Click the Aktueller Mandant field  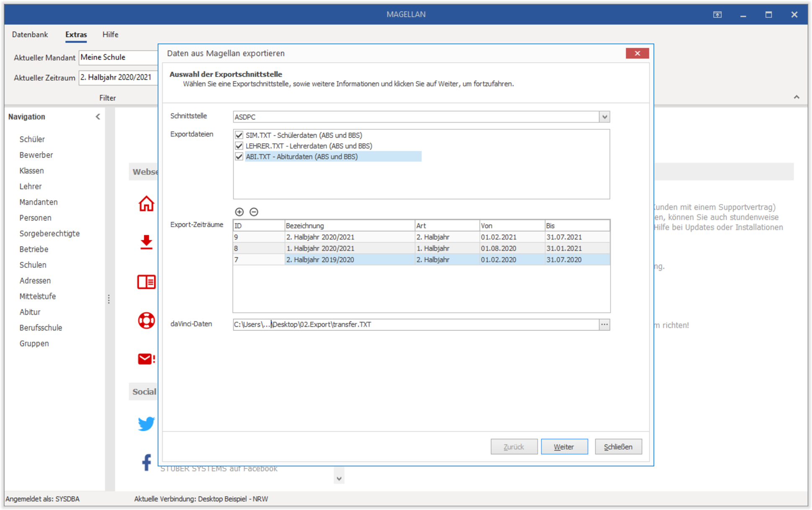[118, 57]
